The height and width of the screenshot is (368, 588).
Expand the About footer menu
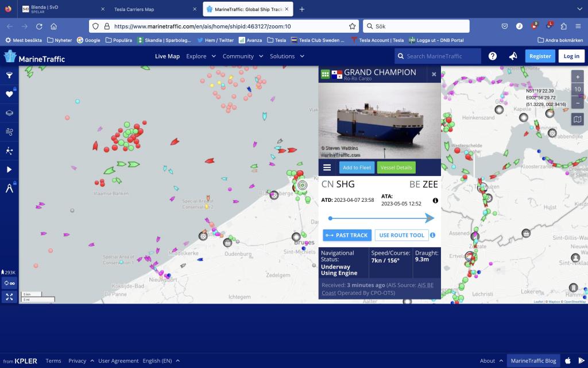pos(492,361)
